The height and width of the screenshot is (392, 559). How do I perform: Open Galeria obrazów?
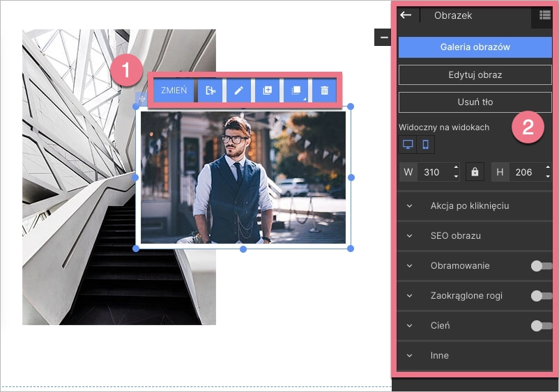tap(475, 47)
